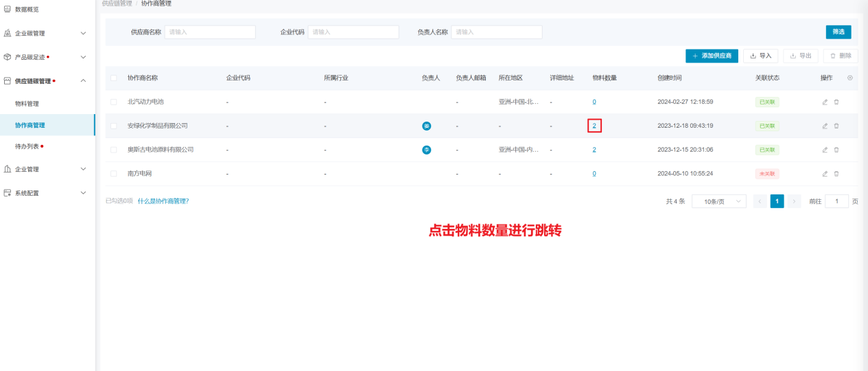Screen dimensions: 868x371
Task: Click edit icon for 北汽动力电池 row
Action: coord(825,102)
